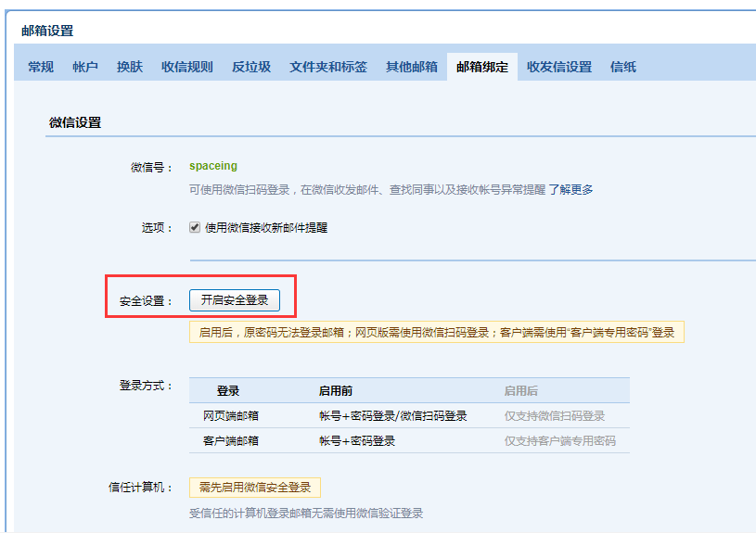Screen dimensions: 756x533
Task: Open the 反垃圾 tab
Action: point(251,67)
